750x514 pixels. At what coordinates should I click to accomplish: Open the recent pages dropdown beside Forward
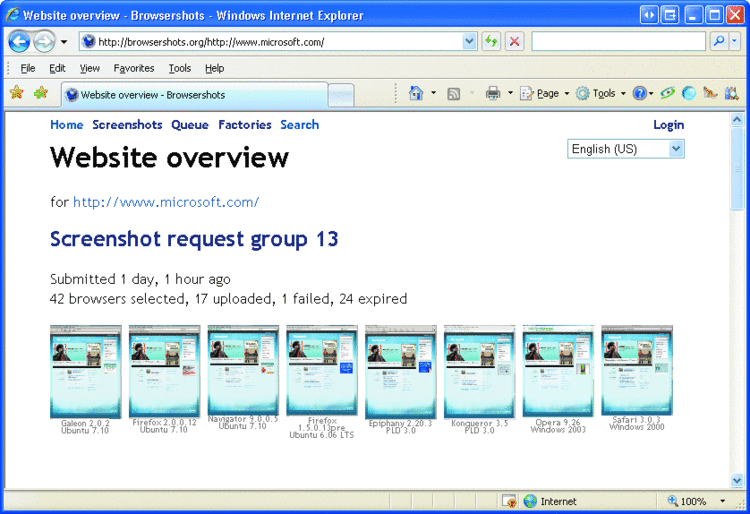64,42
